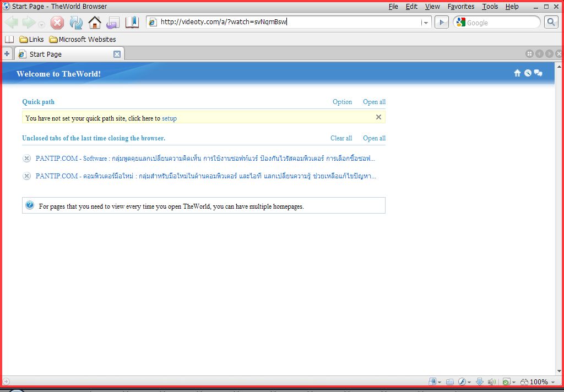Click the status bar left arrow icon
The height and width of the screenshot is (392, 564).
tap(6, 382)
